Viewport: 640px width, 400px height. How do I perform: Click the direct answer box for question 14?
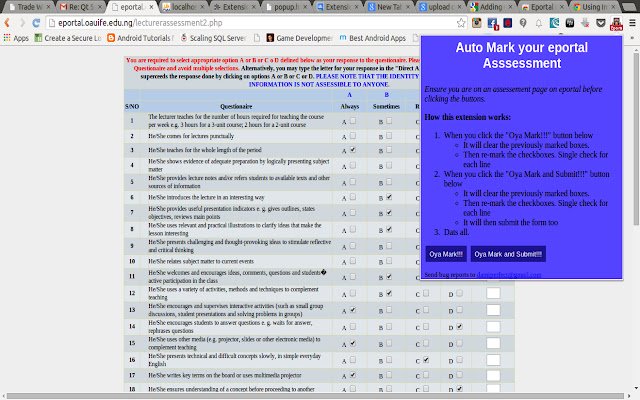(x=493, y=327)
